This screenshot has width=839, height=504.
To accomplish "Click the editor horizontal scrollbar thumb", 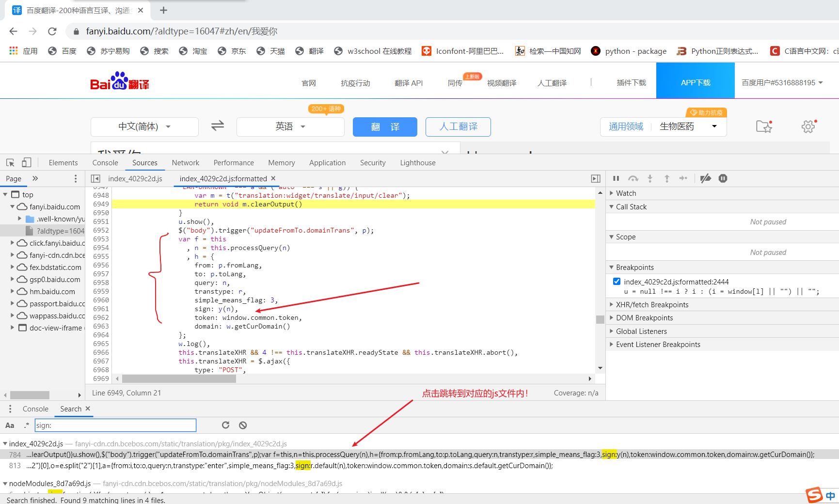I will (x=179, y=379).
